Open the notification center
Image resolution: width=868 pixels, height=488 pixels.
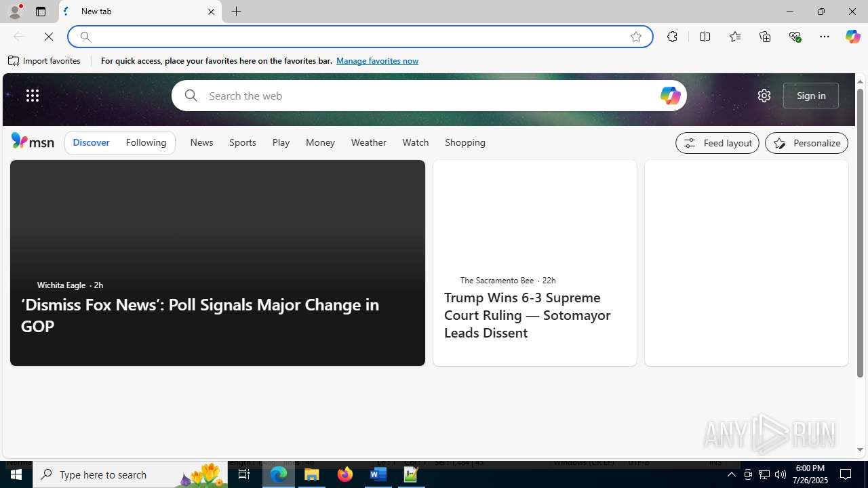[846, 474]
